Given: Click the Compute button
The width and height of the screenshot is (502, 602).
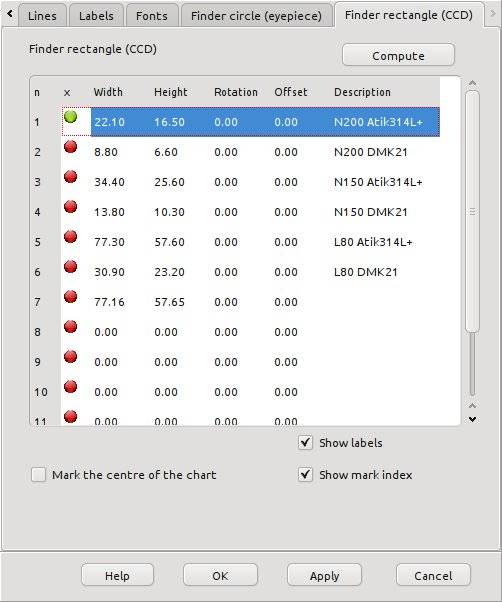Looking at the screenshot, I should pyautogui.click(x=398, y=55).
